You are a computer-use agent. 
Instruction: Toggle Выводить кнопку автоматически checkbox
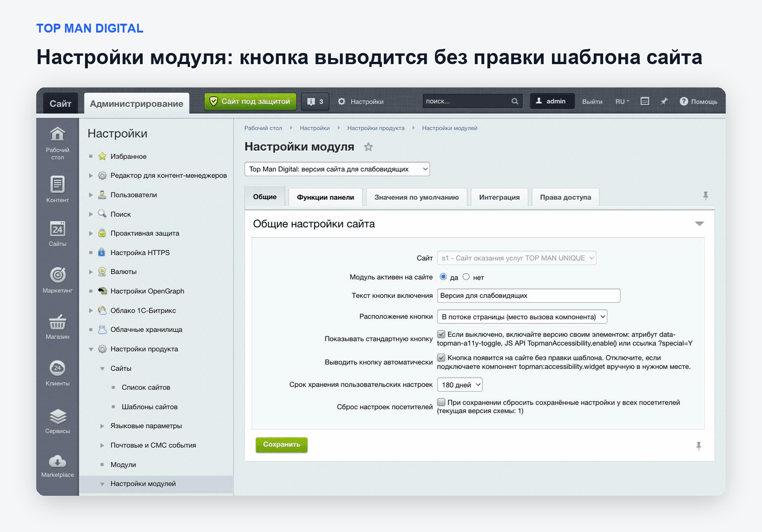(x=441, y=358)
